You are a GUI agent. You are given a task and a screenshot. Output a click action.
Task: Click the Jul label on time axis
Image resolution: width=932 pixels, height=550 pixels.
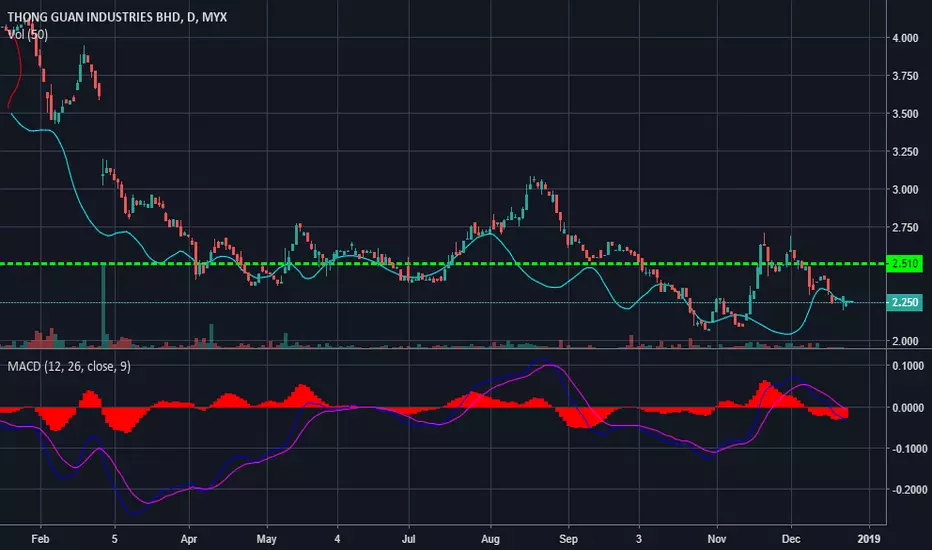(x=408, y=539)
